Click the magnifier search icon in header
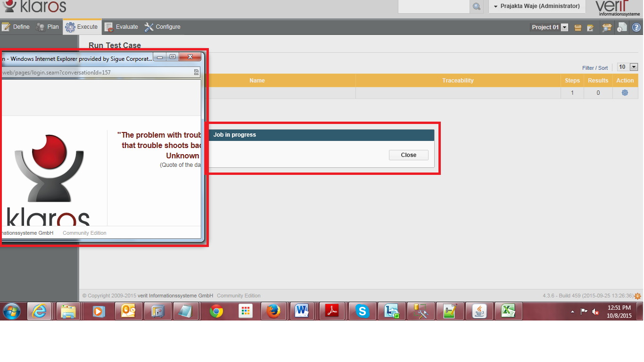644x362 pixels. [x=476, y=7]
